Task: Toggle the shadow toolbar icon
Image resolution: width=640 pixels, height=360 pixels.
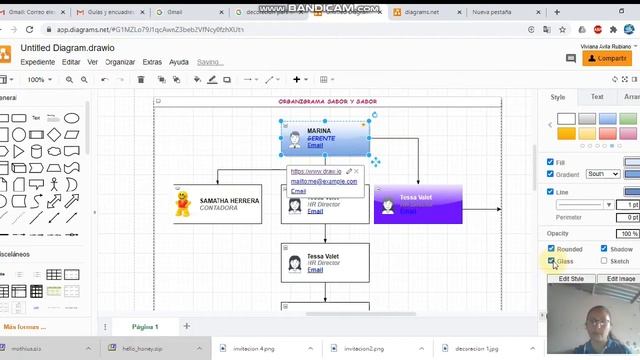Action: point(227,80)
